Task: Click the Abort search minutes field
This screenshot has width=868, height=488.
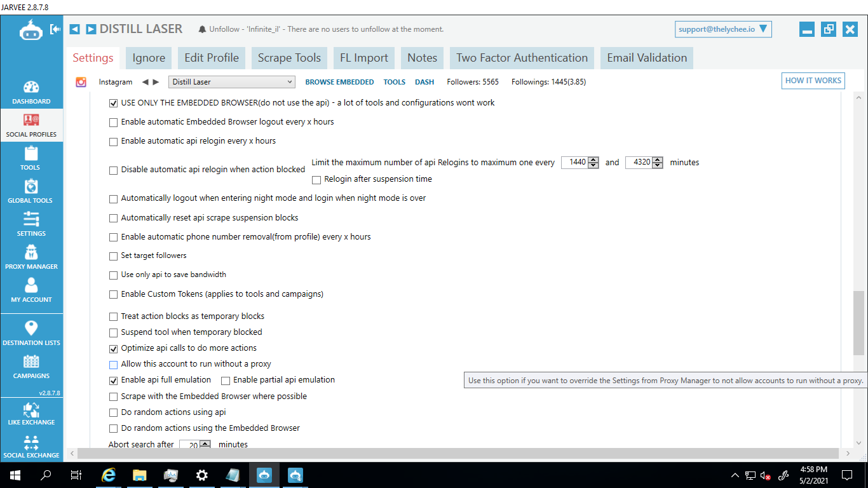Action: pos(189,445)
